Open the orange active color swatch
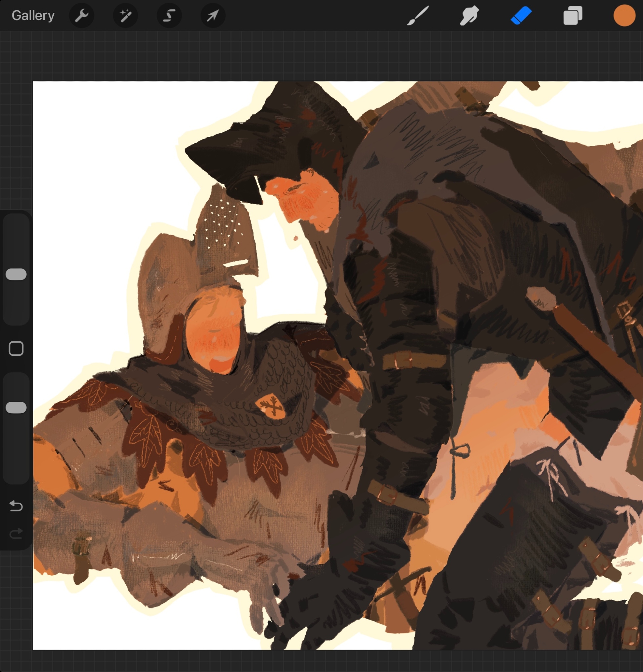 click(624, 16)
